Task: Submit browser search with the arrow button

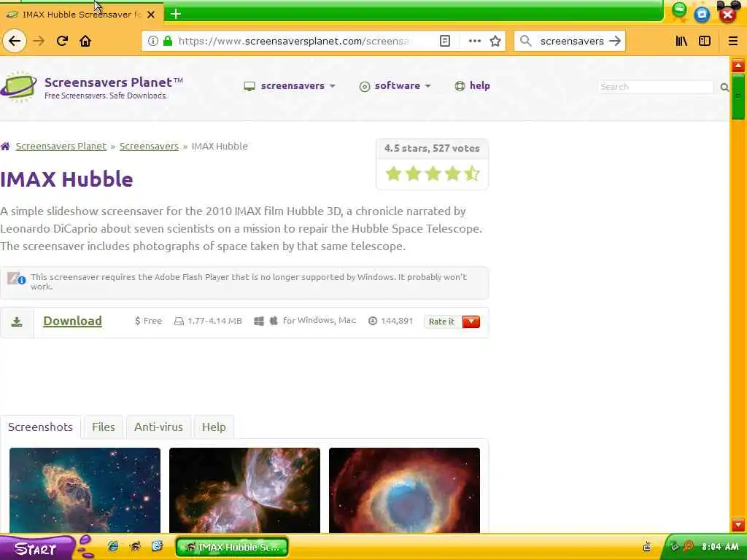Action: (615, 41)
